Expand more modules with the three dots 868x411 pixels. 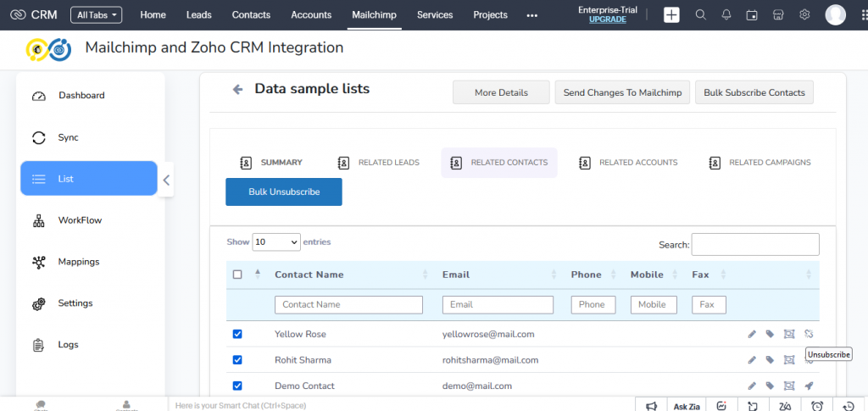[532, 15]
